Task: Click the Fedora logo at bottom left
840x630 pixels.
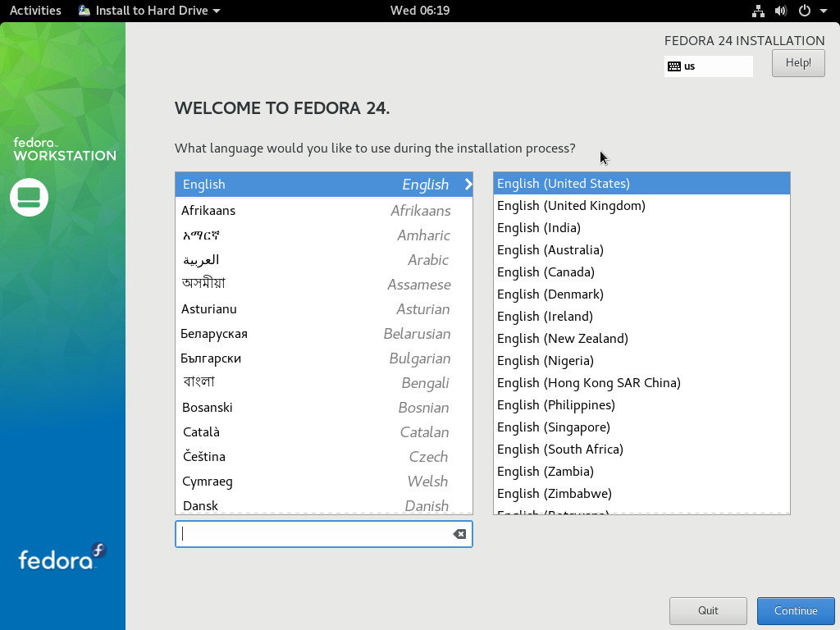Action: coord(62,558)
